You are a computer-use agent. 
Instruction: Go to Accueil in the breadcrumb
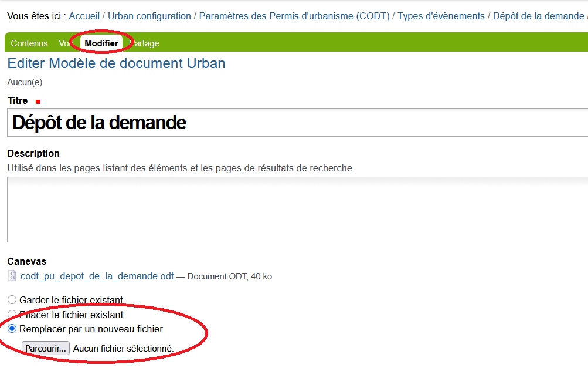point(84,16)
